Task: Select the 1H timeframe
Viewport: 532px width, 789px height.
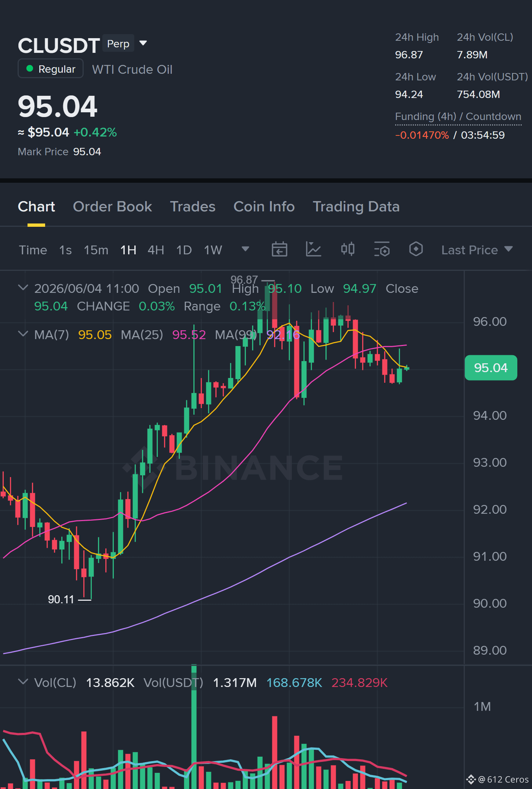Action: click(128, 250)
